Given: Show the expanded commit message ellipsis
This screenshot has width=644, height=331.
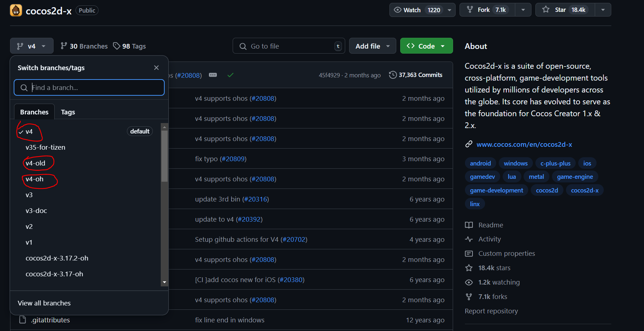Looking at the screenshot, I should point(213,75).
